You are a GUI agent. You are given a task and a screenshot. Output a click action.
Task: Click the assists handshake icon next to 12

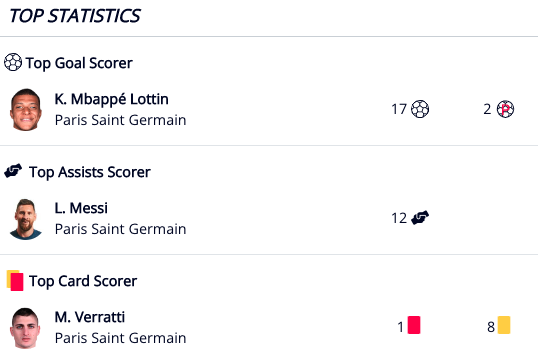[420, 218]
